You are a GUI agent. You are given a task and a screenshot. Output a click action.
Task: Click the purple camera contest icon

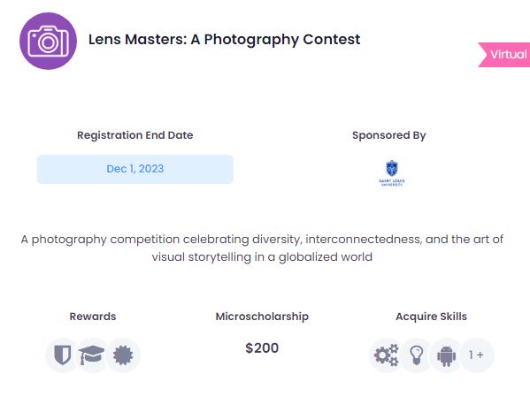(x=48, y=41)
